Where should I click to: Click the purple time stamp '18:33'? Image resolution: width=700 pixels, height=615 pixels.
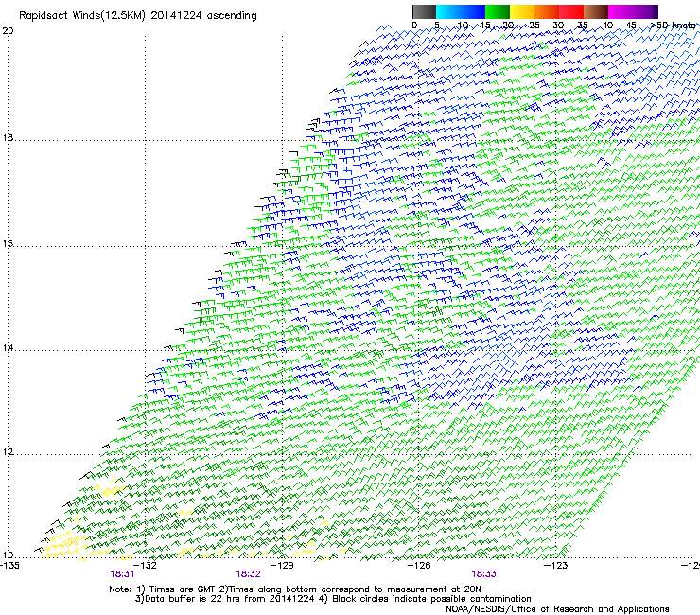pyautogui.click(x=484, y=574)
